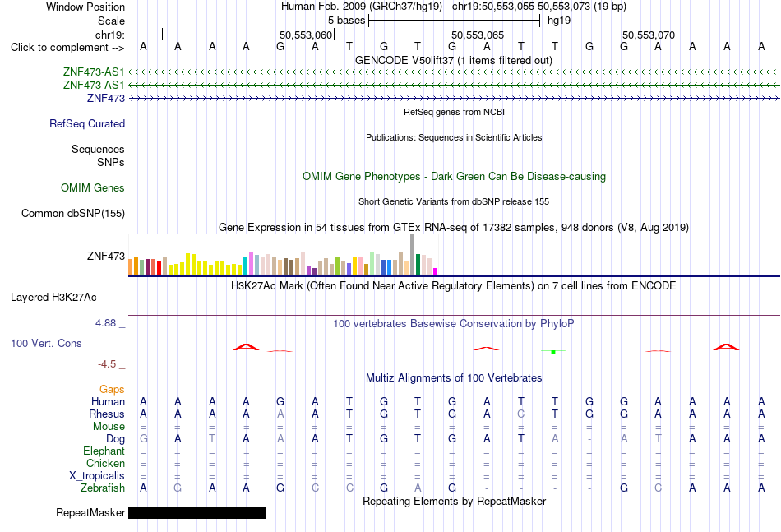Click the bright green PhyloP conservation mark
The height and width of the screenshot is (532, 781).
(553, 352)
